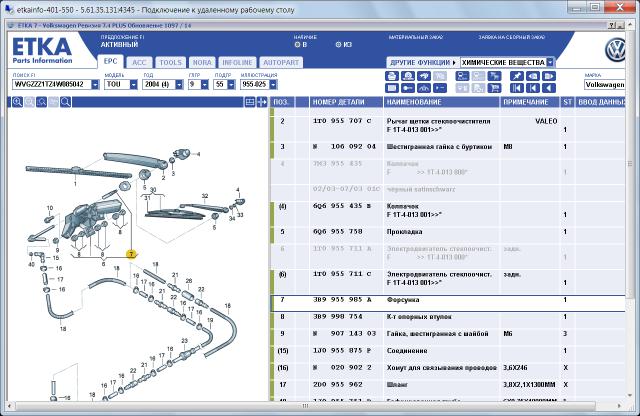Switch to the ACC tab
The image size is (640, 416).
139,62
